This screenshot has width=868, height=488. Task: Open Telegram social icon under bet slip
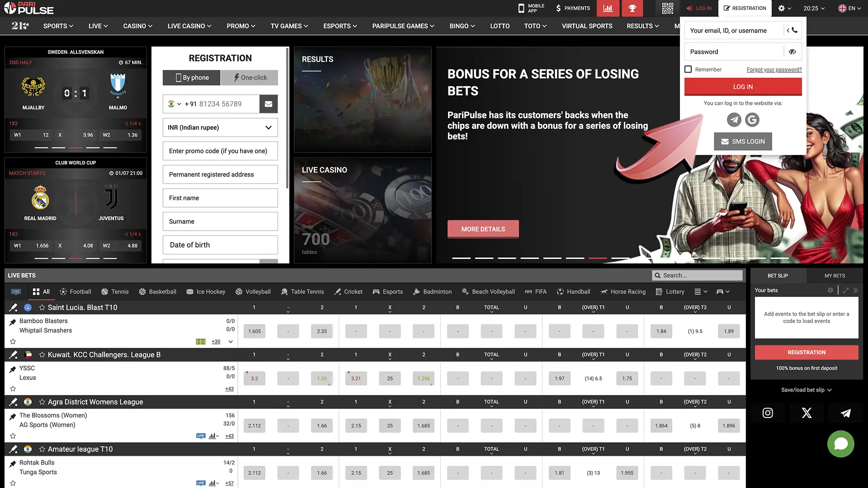[845, 413]
